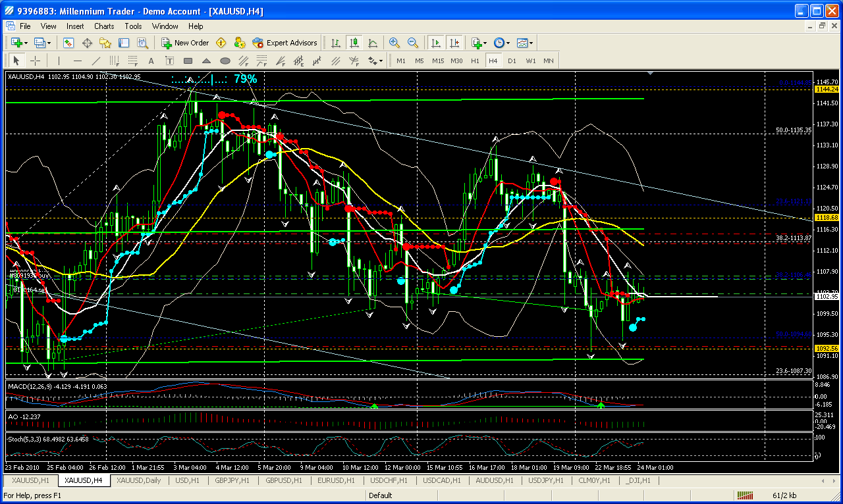Select the Crosshair tool
843x504 pixels.
[35, 61]
